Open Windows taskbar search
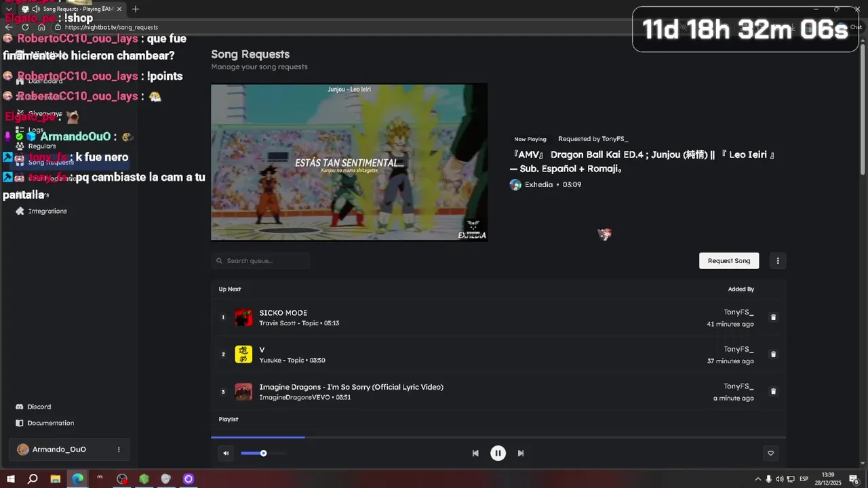Screen dimensions: 868x488 click(x=33, y=479)
